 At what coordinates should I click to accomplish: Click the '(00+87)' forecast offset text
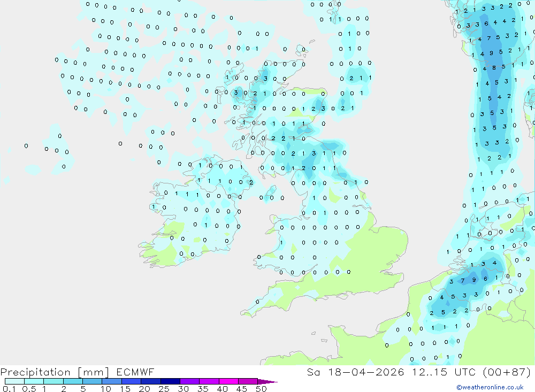tap(507, 372)
